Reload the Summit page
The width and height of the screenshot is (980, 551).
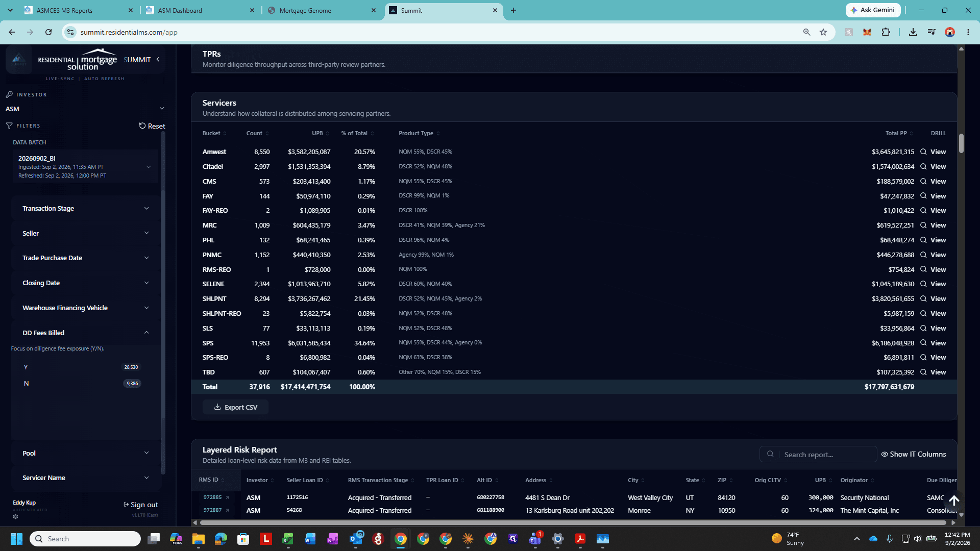(48, 32)
